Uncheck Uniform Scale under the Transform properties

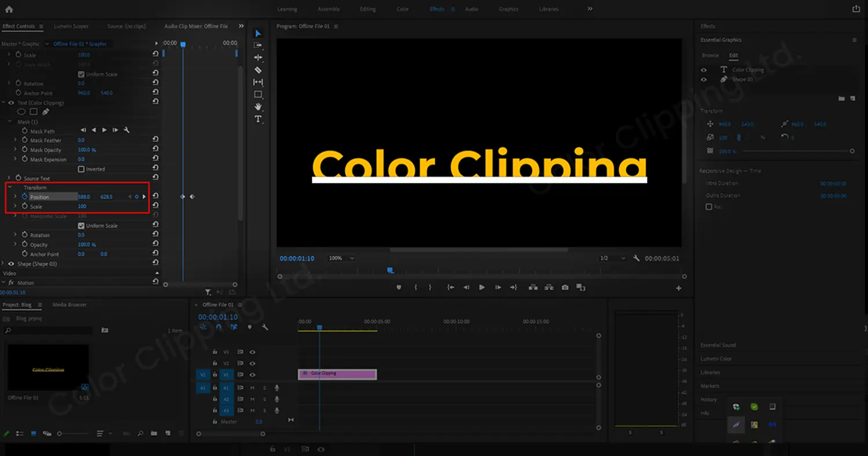[x=82, y=225]
